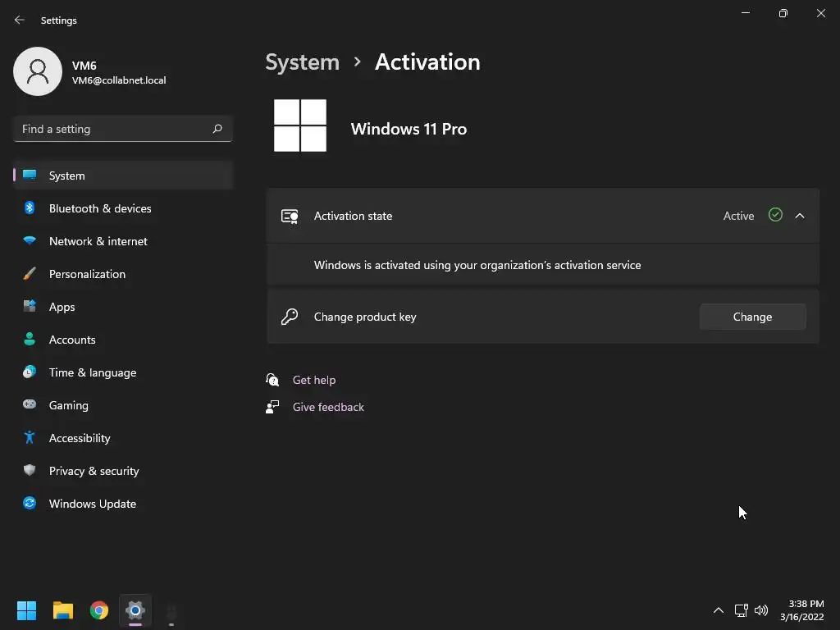Click the back arrow in Settings
This screenshot has height=630, width=840.
pos(20,20)
